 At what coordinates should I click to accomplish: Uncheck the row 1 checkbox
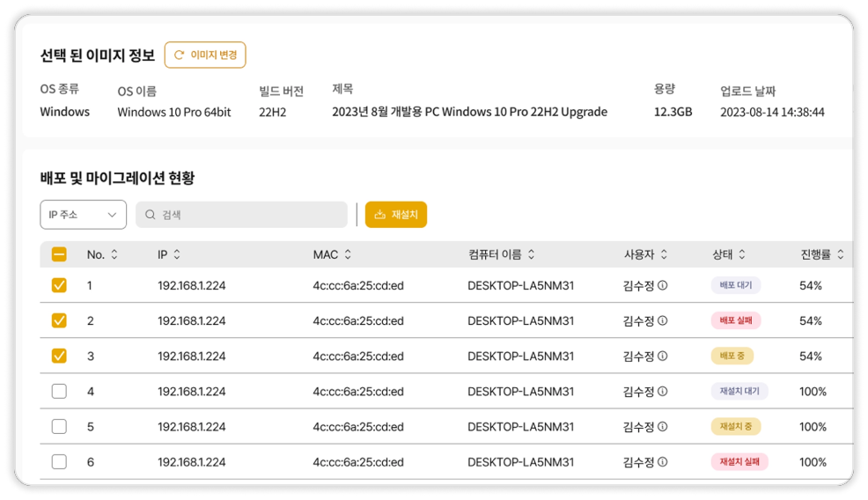(x=59, y=286)
